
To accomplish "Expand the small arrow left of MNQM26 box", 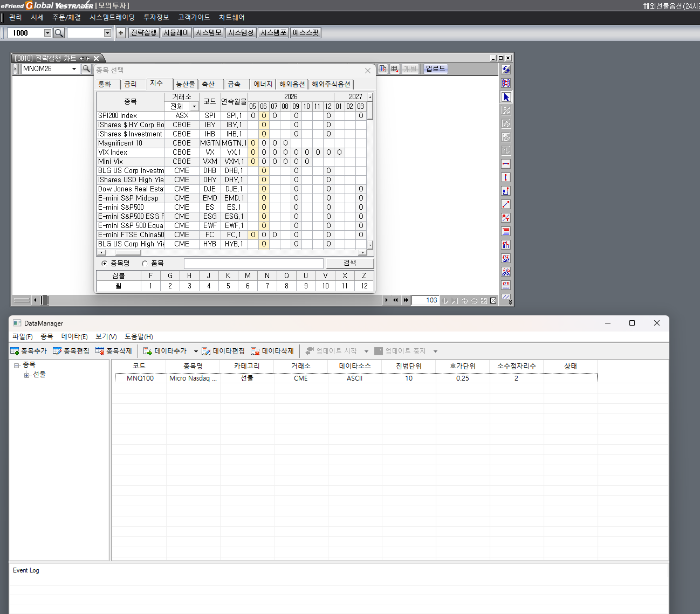I will [16, 69].
